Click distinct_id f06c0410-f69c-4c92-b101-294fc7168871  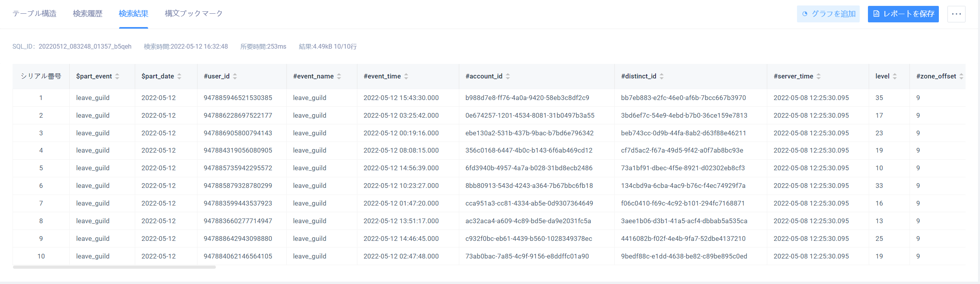(x=683, y=203)
